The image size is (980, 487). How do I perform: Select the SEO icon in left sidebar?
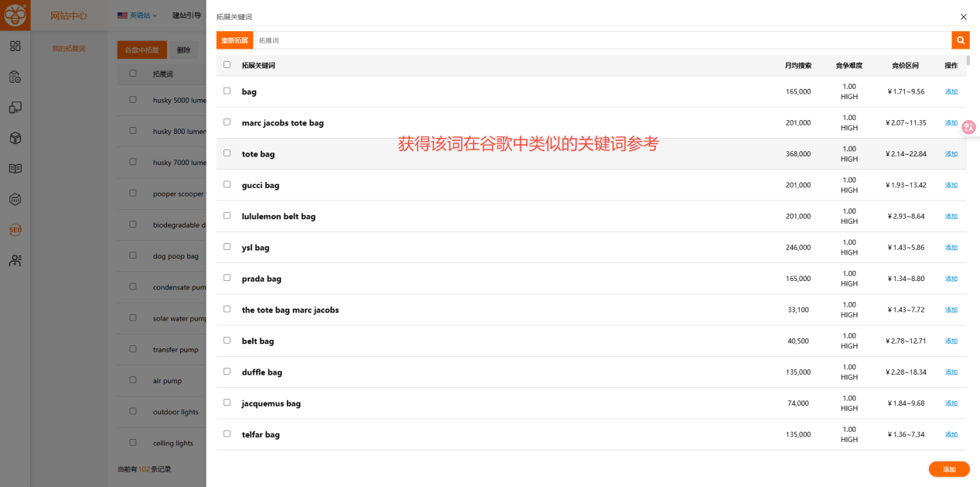coord(15,230)
